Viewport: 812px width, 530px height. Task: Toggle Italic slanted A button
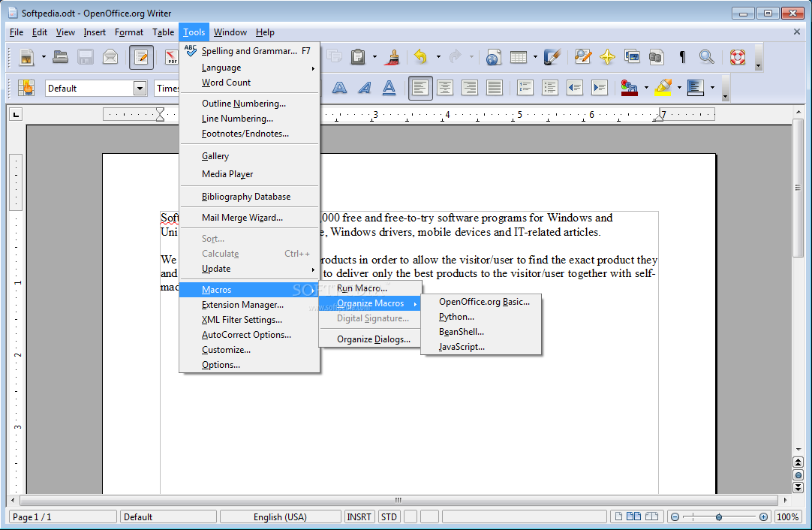(x=365, y=88)
